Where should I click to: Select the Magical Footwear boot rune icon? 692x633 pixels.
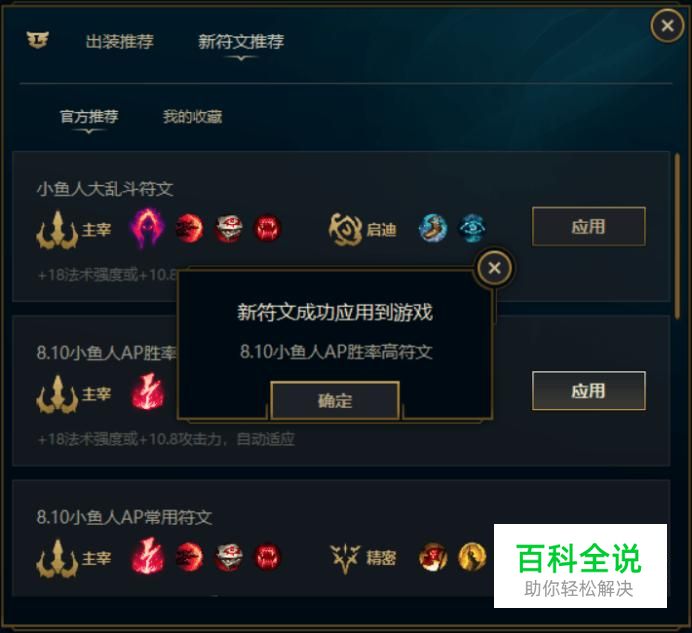[432, 228]
